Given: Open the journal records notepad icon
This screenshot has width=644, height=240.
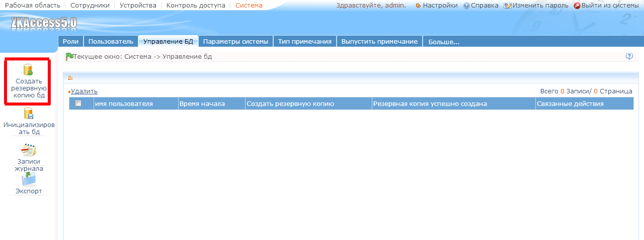Looking at the screenshot, I should click(x=29, y=150).
